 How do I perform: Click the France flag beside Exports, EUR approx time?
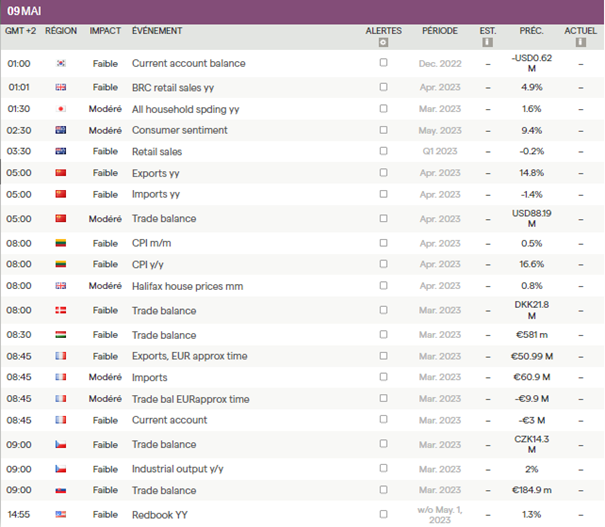click(x=61, y=356)
